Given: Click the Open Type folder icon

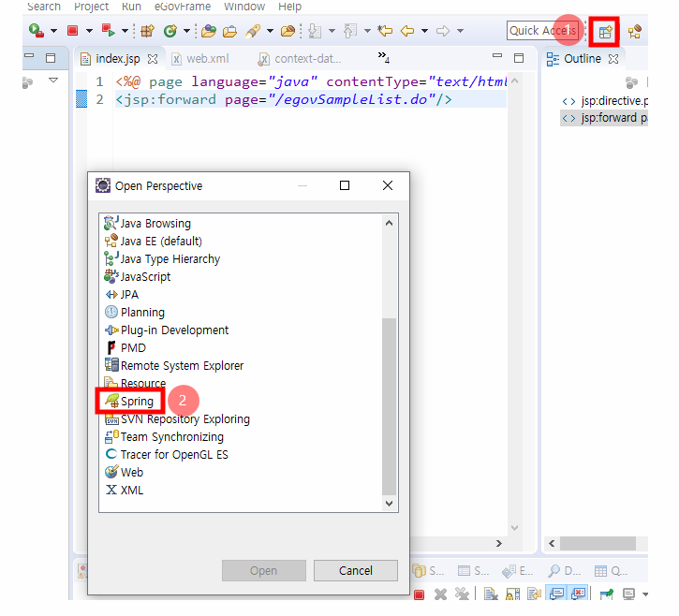Looking at the screenshot, I should (208, 31).
